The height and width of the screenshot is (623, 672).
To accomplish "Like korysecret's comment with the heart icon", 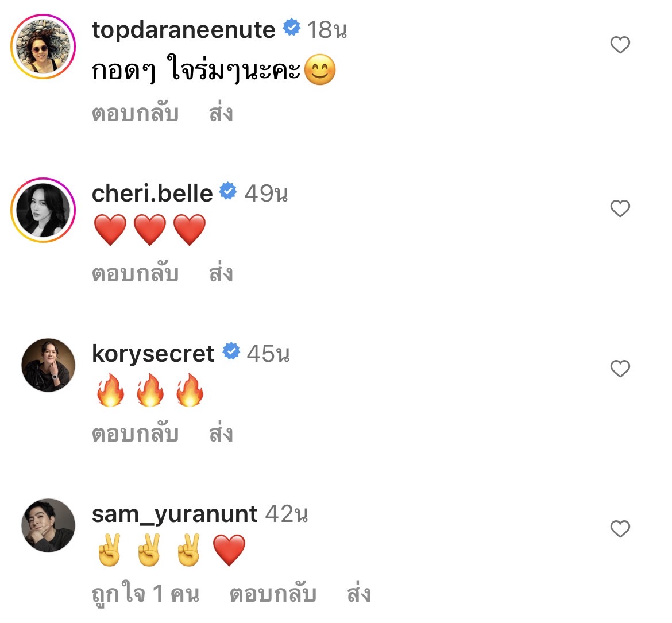I will point(620,369).
